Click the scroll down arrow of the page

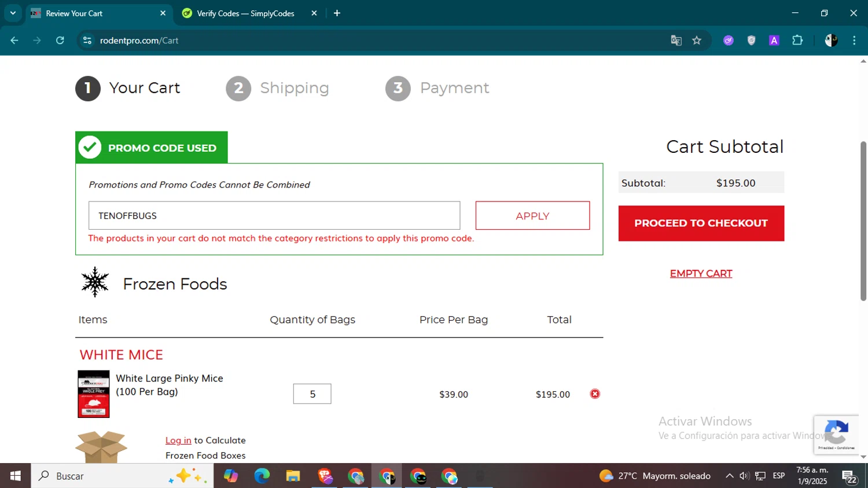(x=863, y=457)
